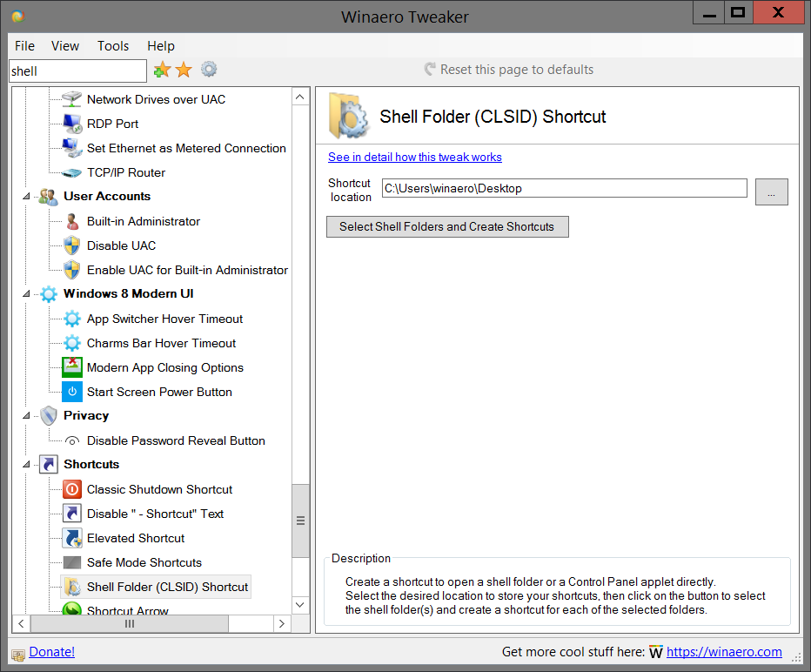Click the Enable UAC for Built-in Administrator shield icon

coord(72,270)
